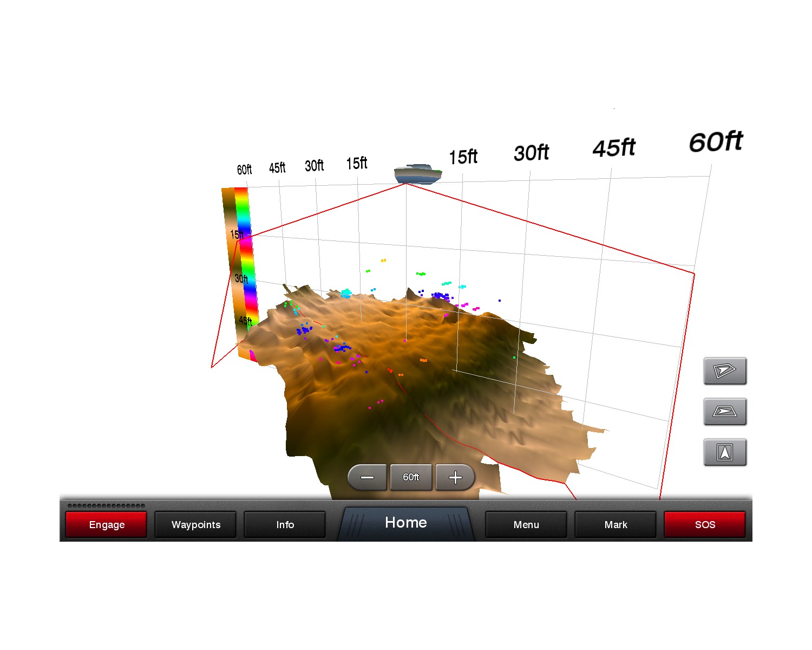Click the boat icon above the sonar
The image size is (812, 650).
pos(418,174)
